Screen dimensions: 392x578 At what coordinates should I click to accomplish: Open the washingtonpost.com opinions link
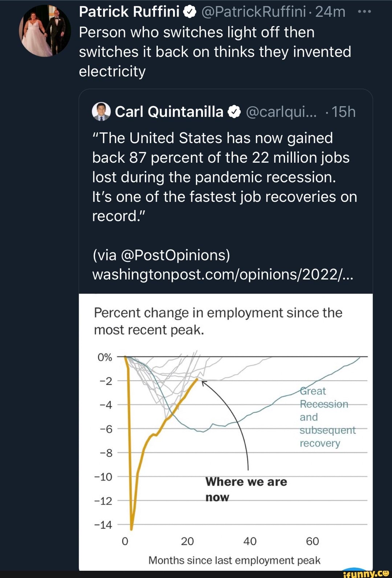(x=222, y=275)
